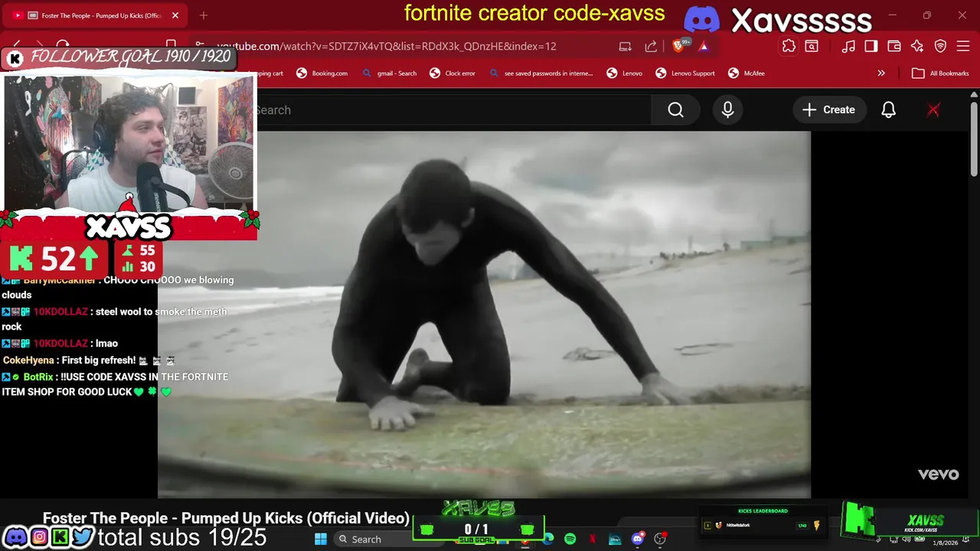
Task: Open the YouTube notifications bell
Action: (x=888, y=110)
